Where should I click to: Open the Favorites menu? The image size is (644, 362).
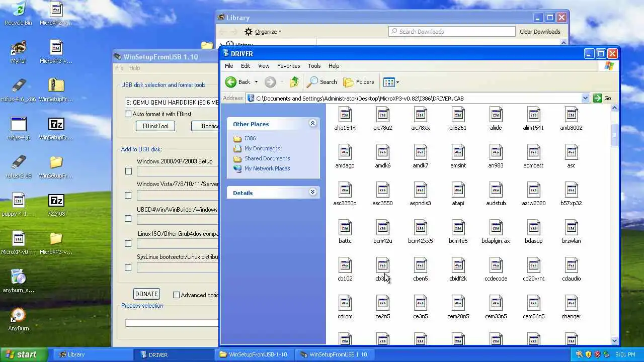[x=288, y=66]
